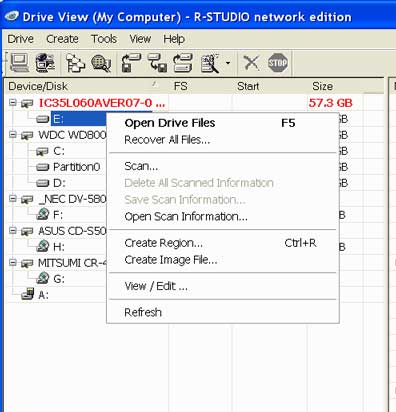Open the dropdown arrow beside find icon
This screenshot has height=412, width=396.
click(228, 63)
